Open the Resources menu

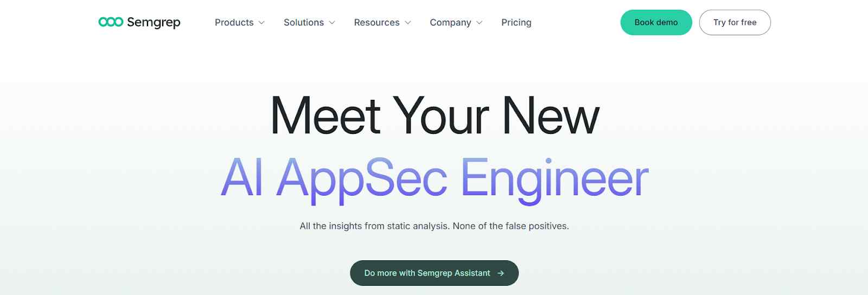pyautogui.click(x=376, y=22)
